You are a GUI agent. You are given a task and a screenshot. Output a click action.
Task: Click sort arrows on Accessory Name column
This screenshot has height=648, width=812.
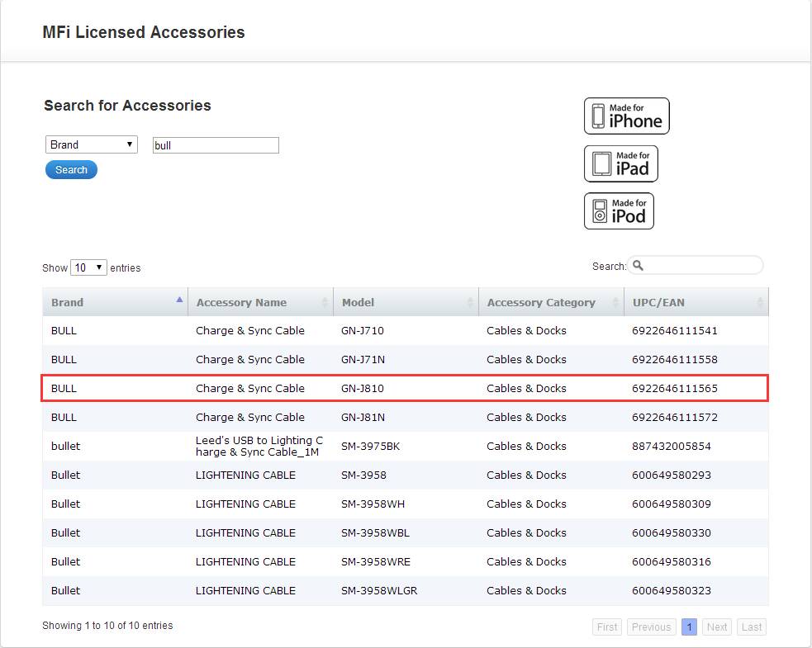coord(325,302)
